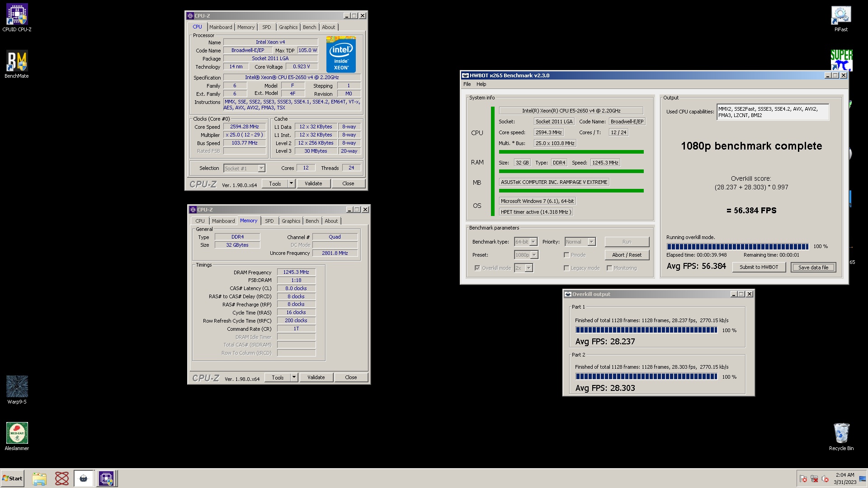Click the Tools button in top CPU-Z
868x488 pixels.
click(x=275, y=183)
